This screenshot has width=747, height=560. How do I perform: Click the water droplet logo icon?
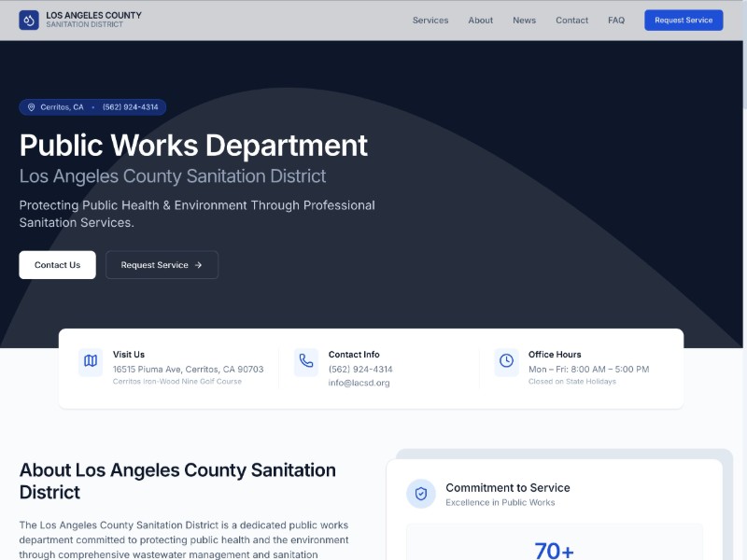click(29, 20)
